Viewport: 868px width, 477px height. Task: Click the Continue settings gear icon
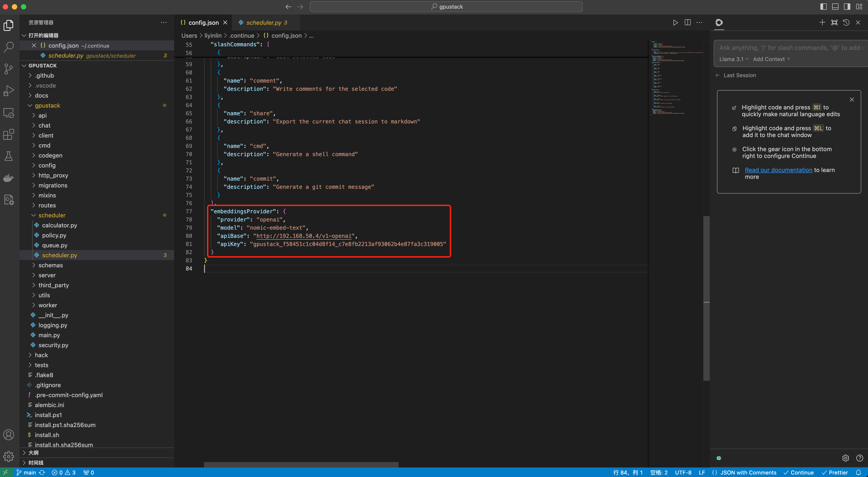[845, 458]
